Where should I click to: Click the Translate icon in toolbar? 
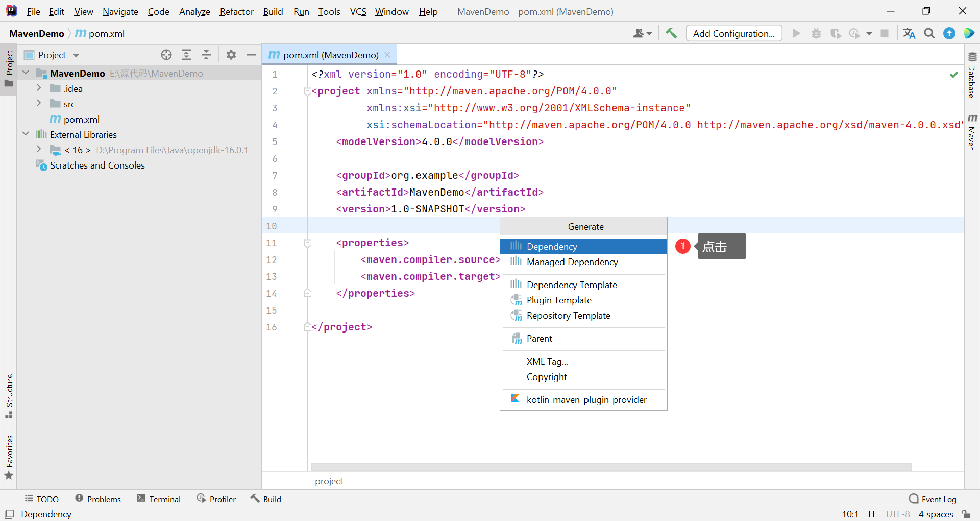[x=909, y=33]
